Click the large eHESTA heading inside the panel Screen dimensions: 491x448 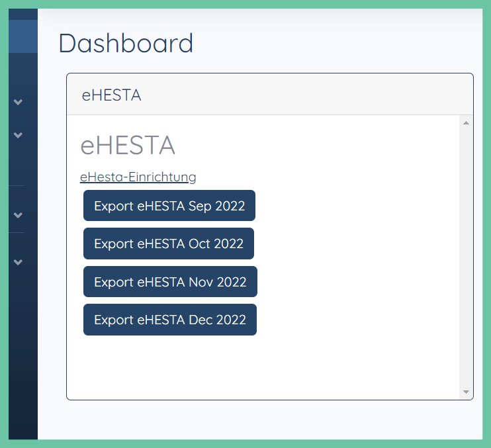coord(128,146)
